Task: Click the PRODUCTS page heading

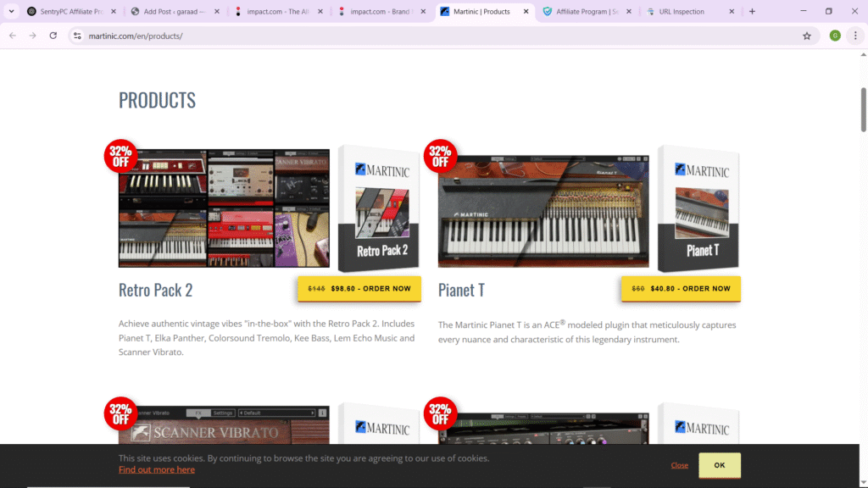Action: pos(157,100)
